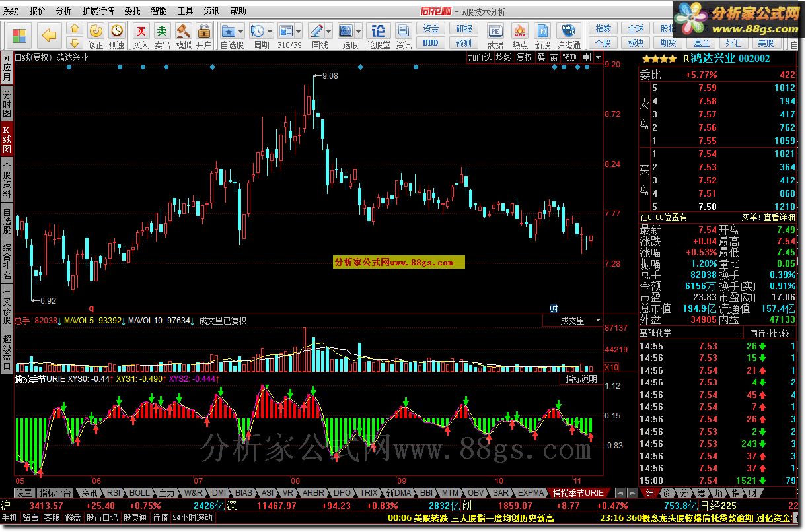This screenshot has width=806, height=532.
Task: Click the 板块 button
Action: pyautogui.click(x=636, y=43)
